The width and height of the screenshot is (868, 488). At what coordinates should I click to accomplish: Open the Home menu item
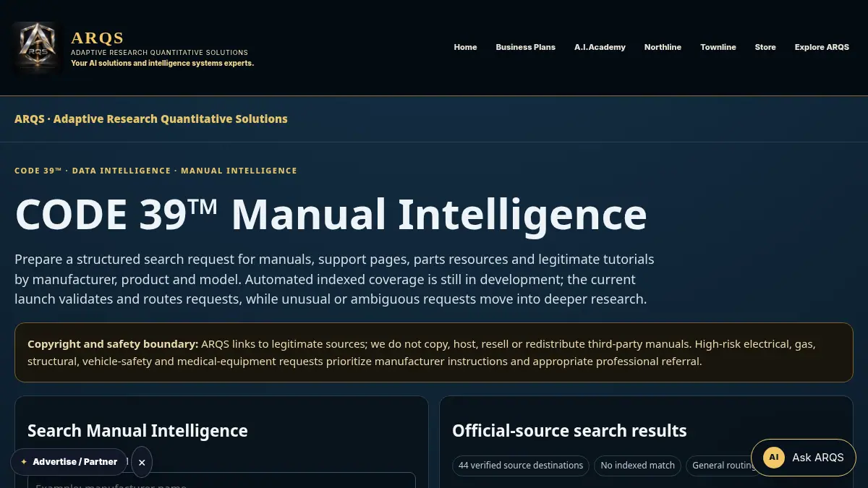pyautogui.click(x=465, y=47)
